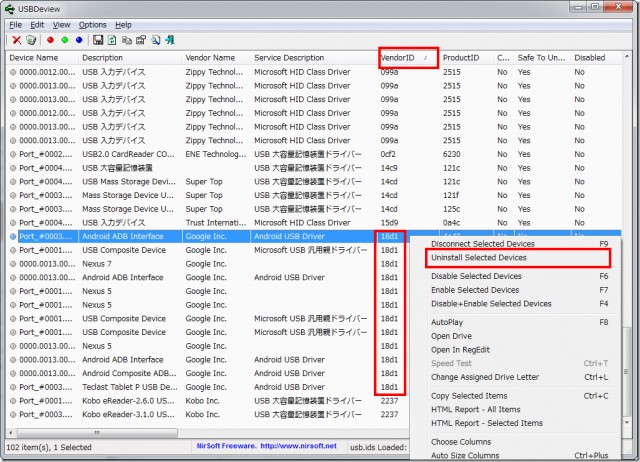This screenshot has width=640, height=462.
Task: Click the 125c ProductID cell
Action: (x=451, y=209)
